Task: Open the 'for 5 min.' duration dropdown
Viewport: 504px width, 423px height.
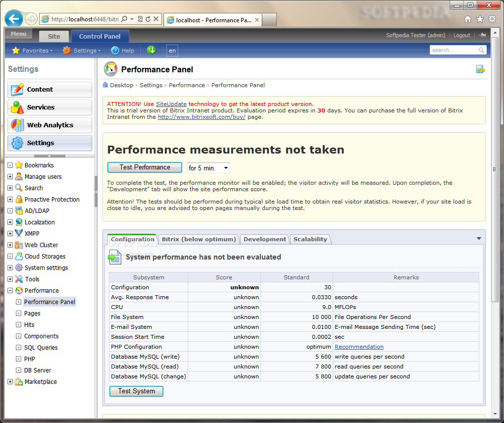Action: click(x=208, y=168)
